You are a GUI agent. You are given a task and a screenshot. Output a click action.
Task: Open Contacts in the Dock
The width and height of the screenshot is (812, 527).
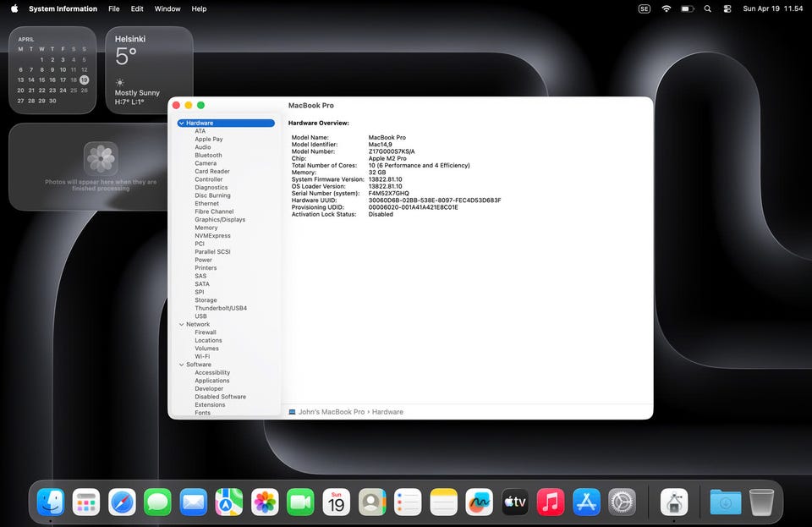pos(372,502)
